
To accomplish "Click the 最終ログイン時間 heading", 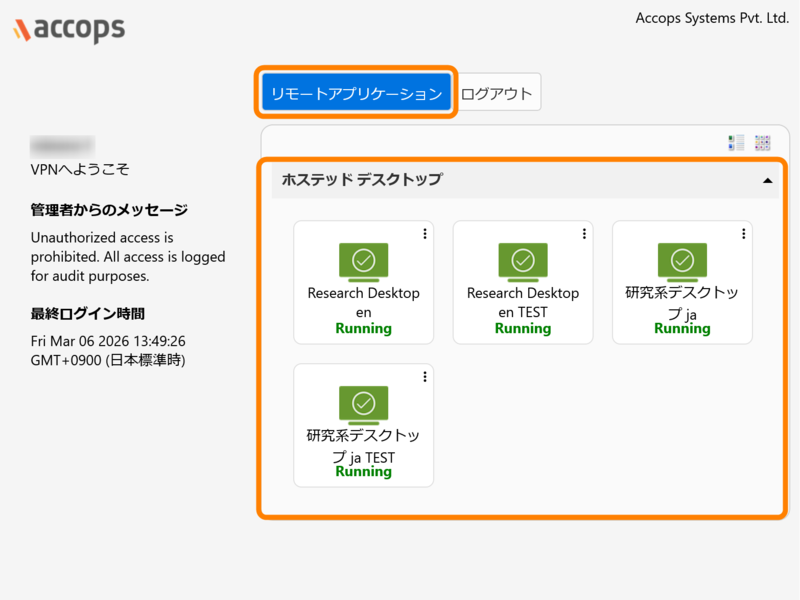I will [x=88, y=314].
